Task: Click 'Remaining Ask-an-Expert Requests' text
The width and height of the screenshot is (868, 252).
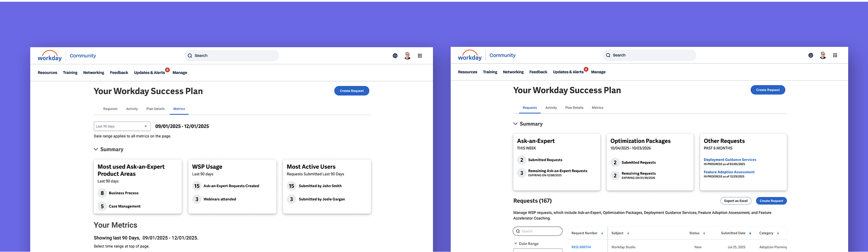Action: click(558, 171)
